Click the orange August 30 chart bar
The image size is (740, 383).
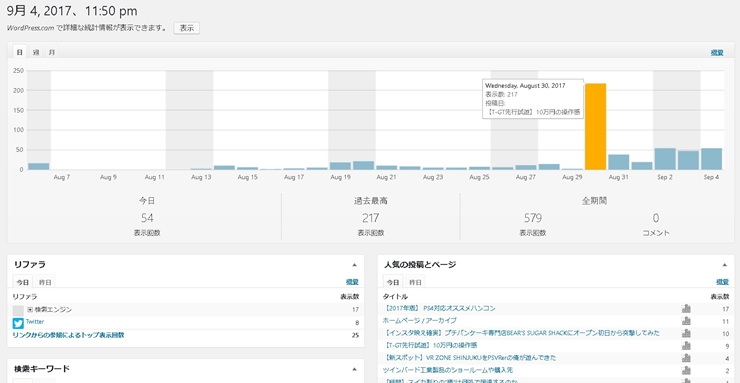(596, 126)
